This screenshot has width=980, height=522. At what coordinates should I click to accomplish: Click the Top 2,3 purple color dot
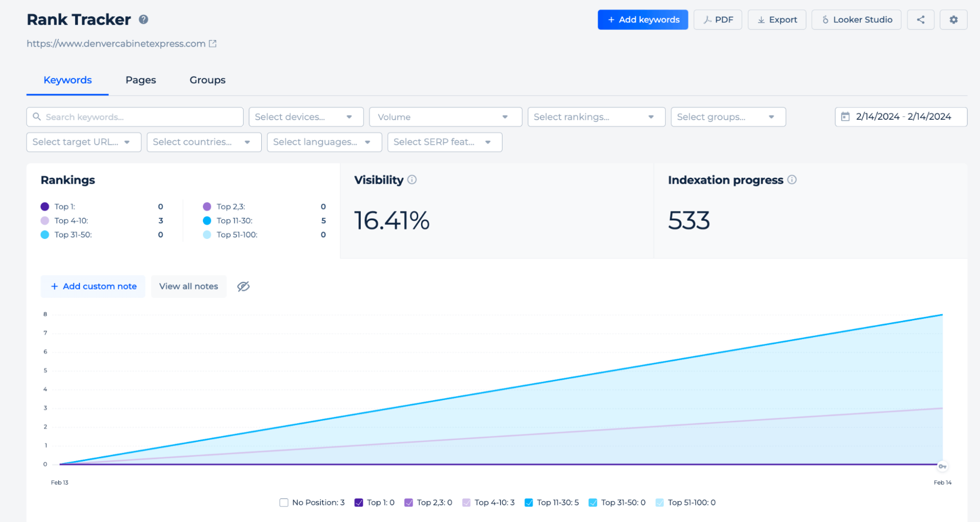click(207, 207)
